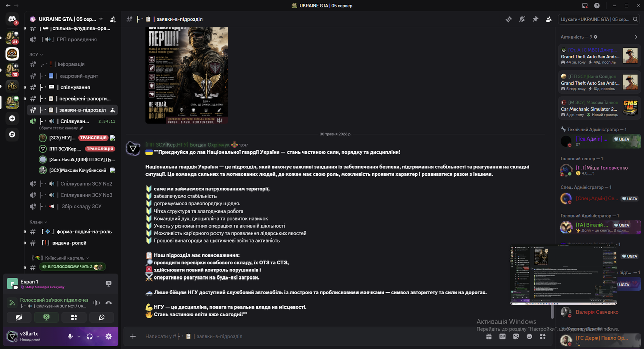
Task: Open Discover servers compass icon
Action: 12,135
